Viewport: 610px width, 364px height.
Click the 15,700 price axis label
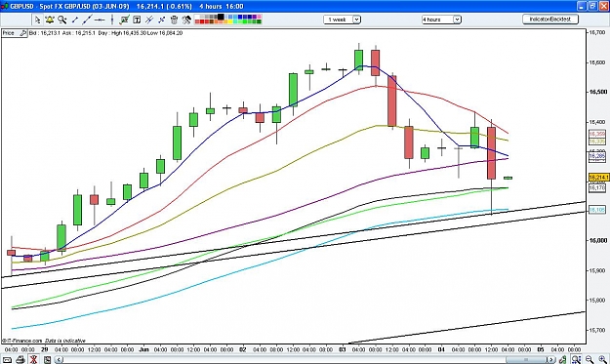pos(598,330)
